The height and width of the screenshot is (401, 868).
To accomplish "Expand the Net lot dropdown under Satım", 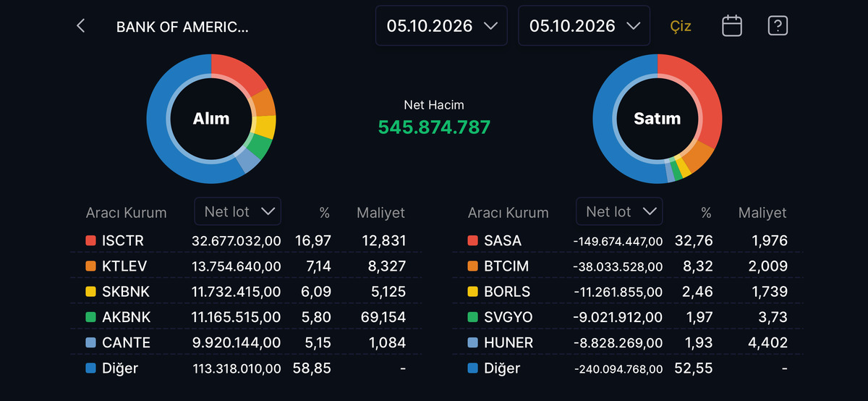I will tap(620, 211).
